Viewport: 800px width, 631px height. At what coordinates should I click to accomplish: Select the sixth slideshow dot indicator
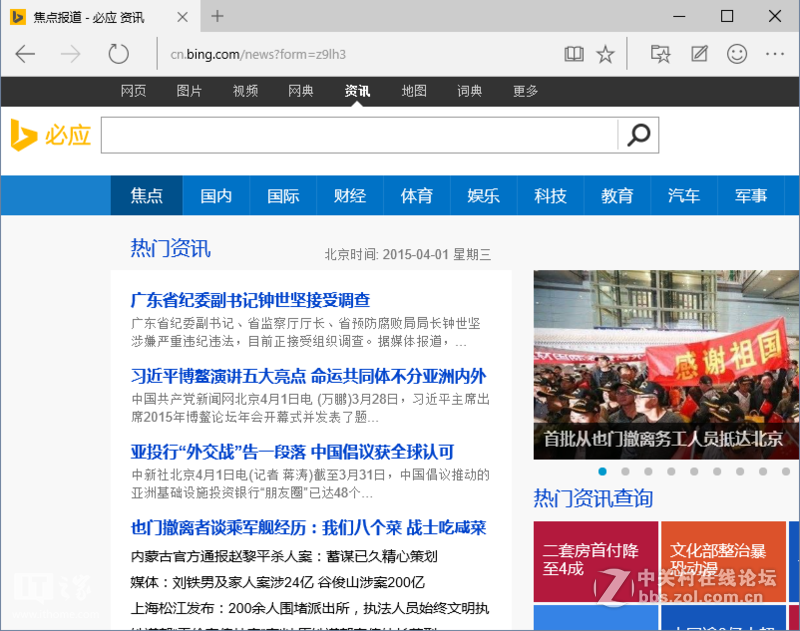[x=717, y=471]
